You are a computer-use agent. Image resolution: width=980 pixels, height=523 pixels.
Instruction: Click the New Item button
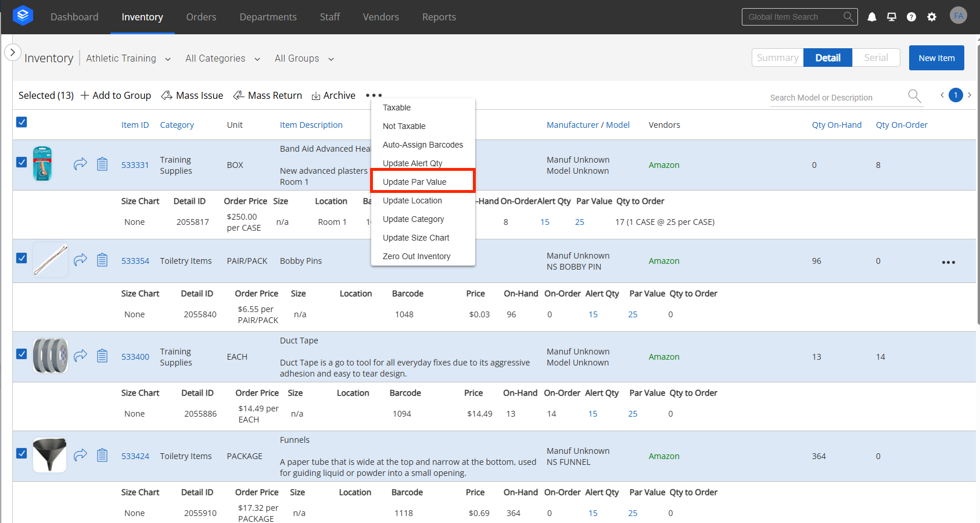pyautogui.click(x=936, y=58)
